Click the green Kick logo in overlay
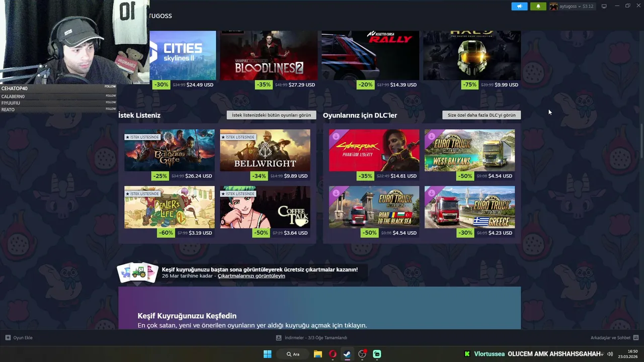 pyautogui.click(x=467, y=354)
